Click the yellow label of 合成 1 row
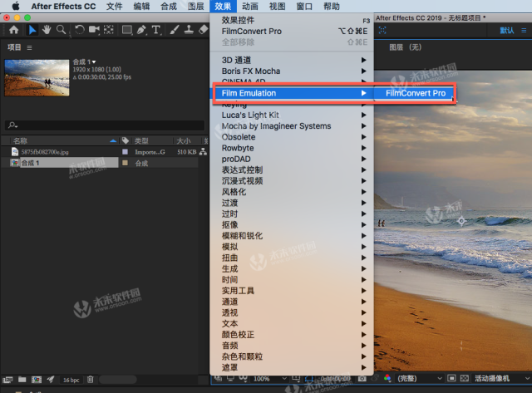 (x=125, y=163)
